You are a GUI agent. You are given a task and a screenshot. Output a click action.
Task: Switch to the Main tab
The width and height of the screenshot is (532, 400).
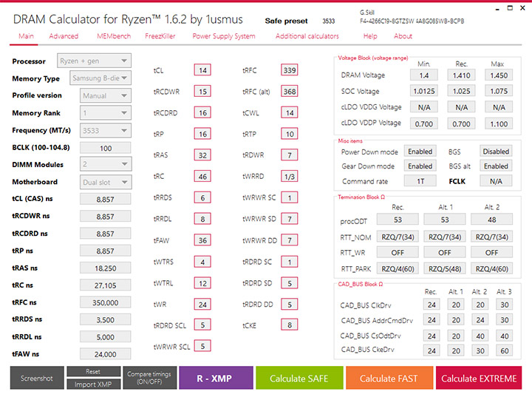coord(26,36)
